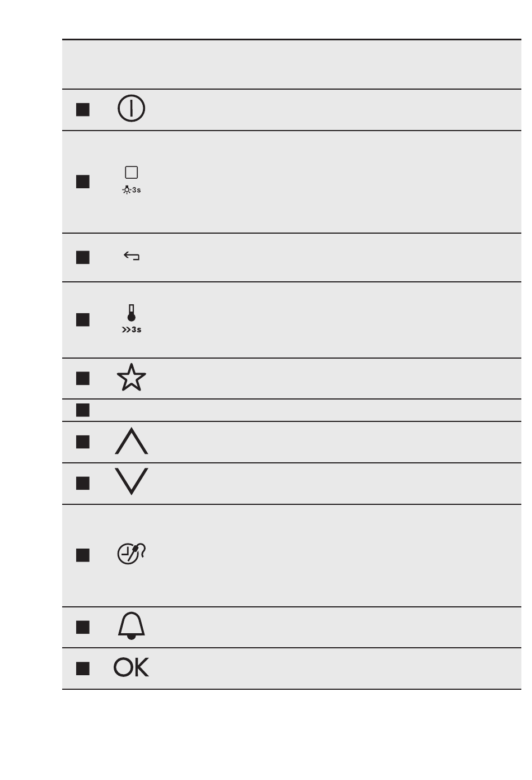Image resolution: width=532 pixels, height=780 pixels.
Task: Click the black square beside the down chevron
Action: (x=83, y=483)
